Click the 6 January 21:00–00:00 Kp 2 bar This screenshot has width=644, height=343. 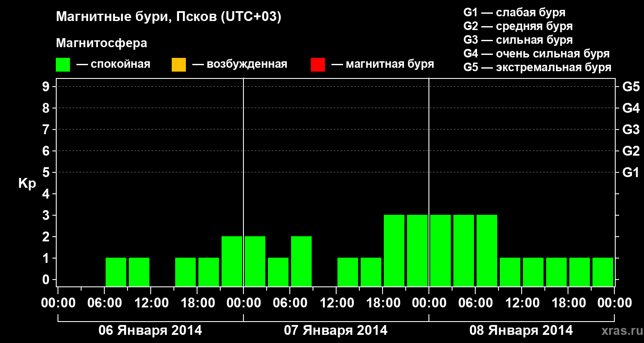(232, 261)
